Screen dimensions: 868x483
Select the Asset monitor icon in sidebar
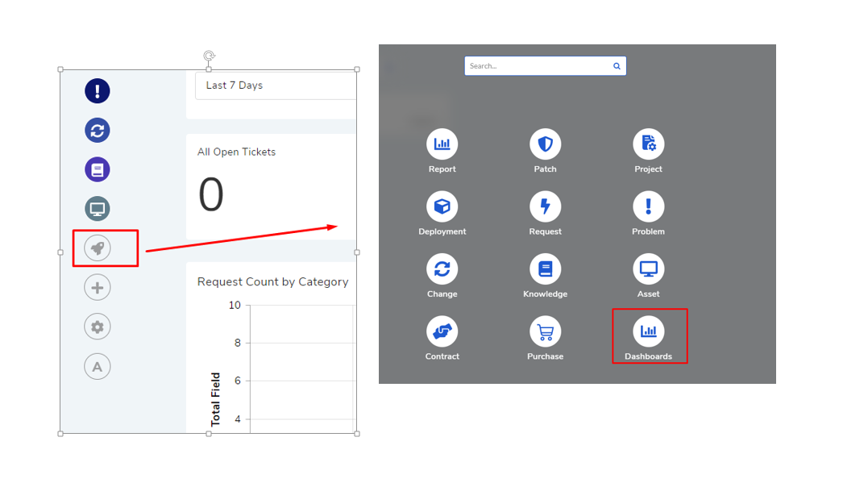[98, 209]
